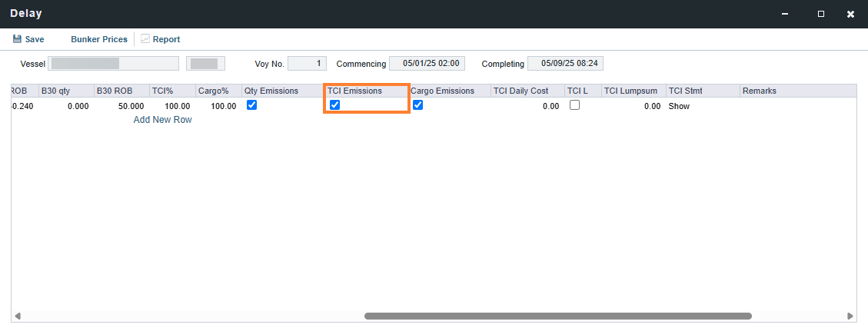The height and width of the screenshot is (328, 868).
Task: Maximize the Delay window
Action: coord(821,14)
